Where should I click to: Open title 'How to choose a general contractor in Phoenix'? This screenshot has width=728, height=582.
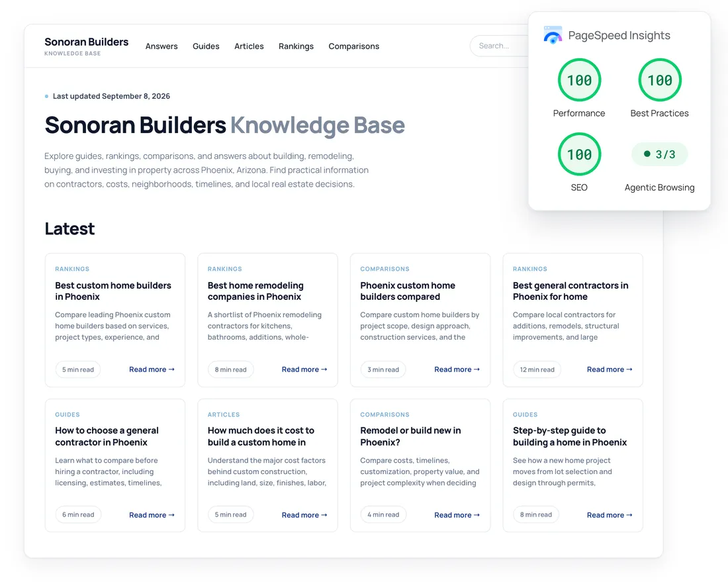(x=107, y=436)
